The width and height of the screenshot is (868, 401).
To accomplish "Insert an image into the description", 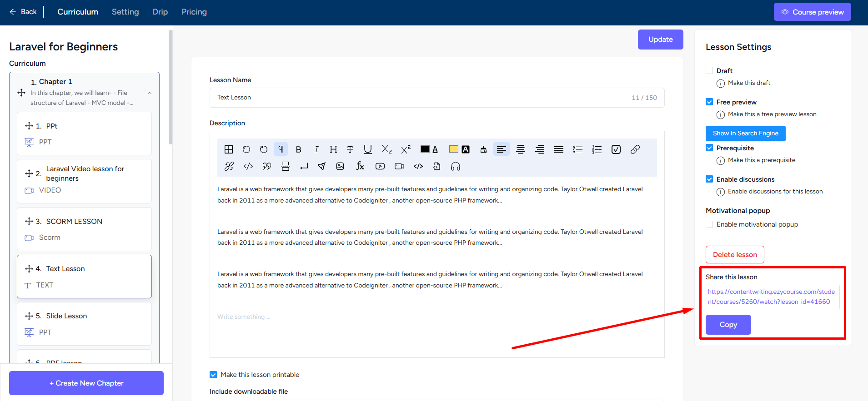I will [340, 166].
